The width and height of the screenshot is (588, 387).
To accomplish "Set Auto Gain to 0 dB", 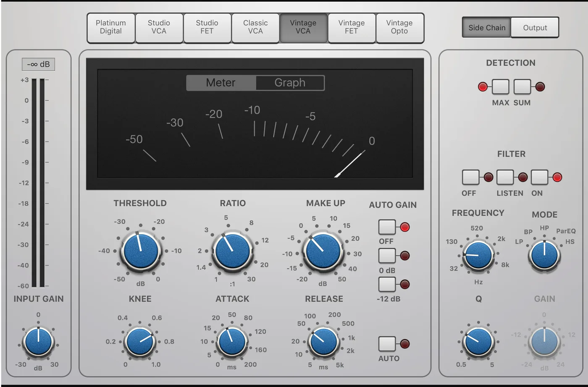I will [x=387, y=256].
